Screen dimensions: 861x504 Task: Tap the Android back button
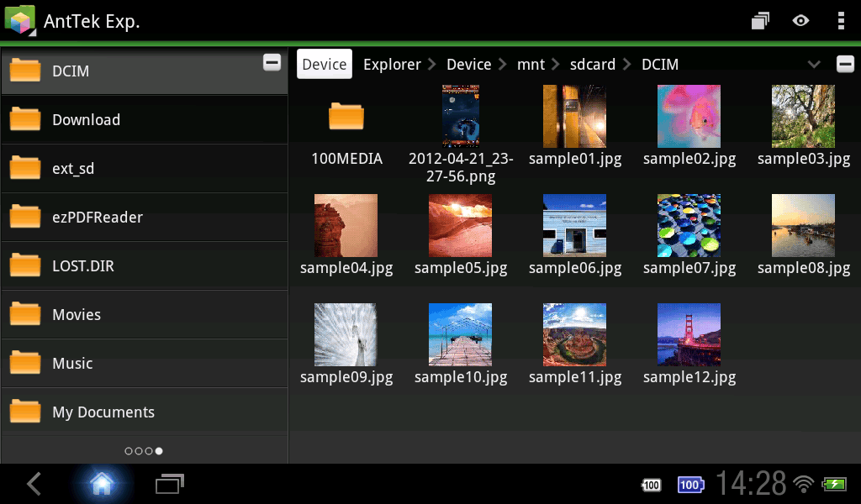click(34, 484)
